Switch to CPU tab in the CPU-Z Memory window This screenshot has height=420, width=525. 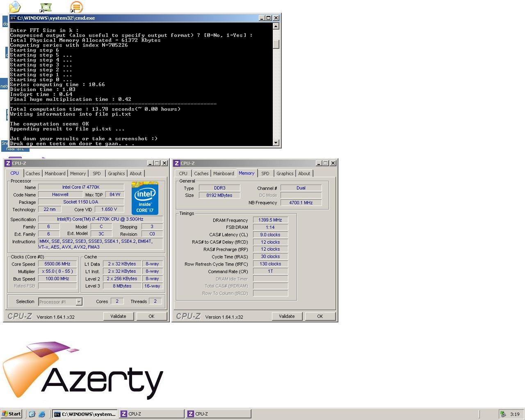pyautogui.click(x=183, y=173)
